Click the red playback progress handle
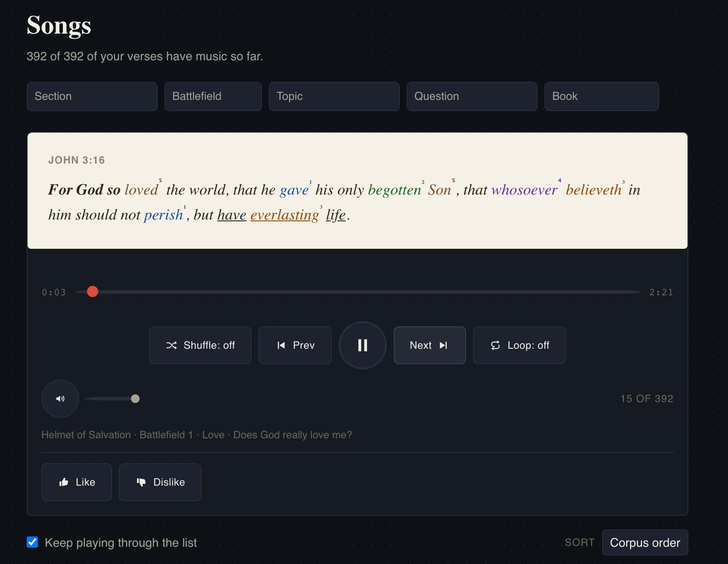Viewport: 728px width, 564px height. pos(93,292)
